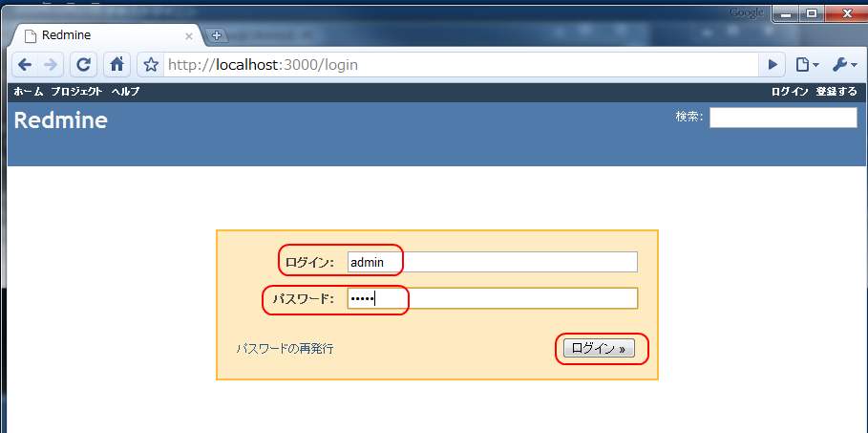Click the browser Forward arrow button

(x=52, y=65)
